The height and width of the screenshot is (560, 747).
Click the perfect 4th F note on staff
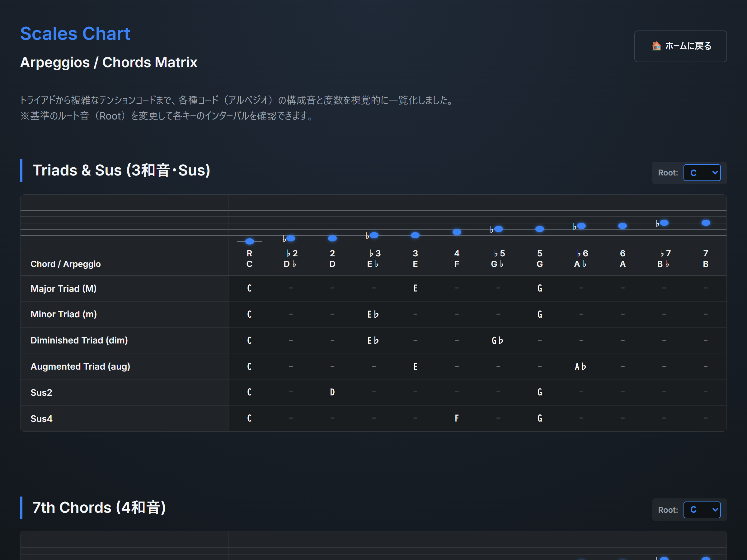(457, 232)
